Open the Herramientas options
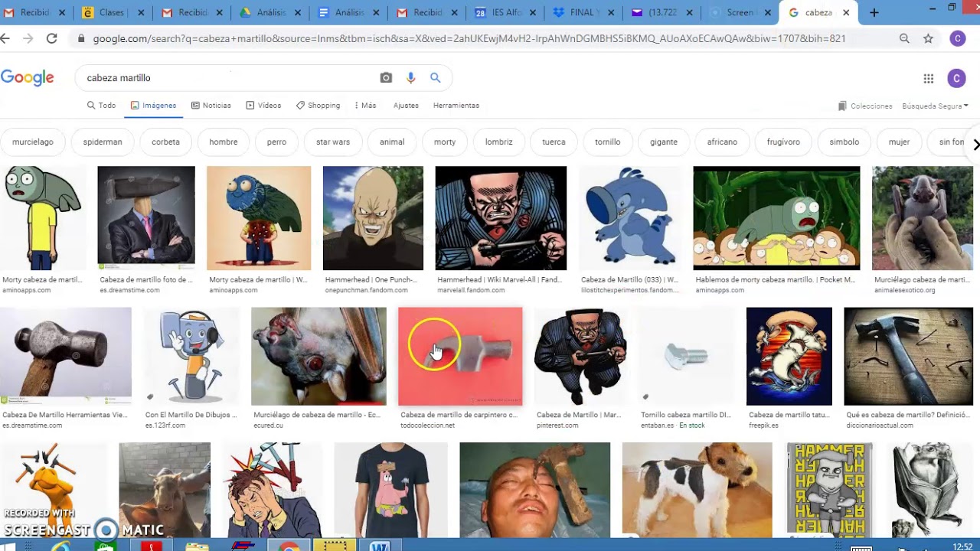Viewport: 980px width, 551px height. point(456,106)
